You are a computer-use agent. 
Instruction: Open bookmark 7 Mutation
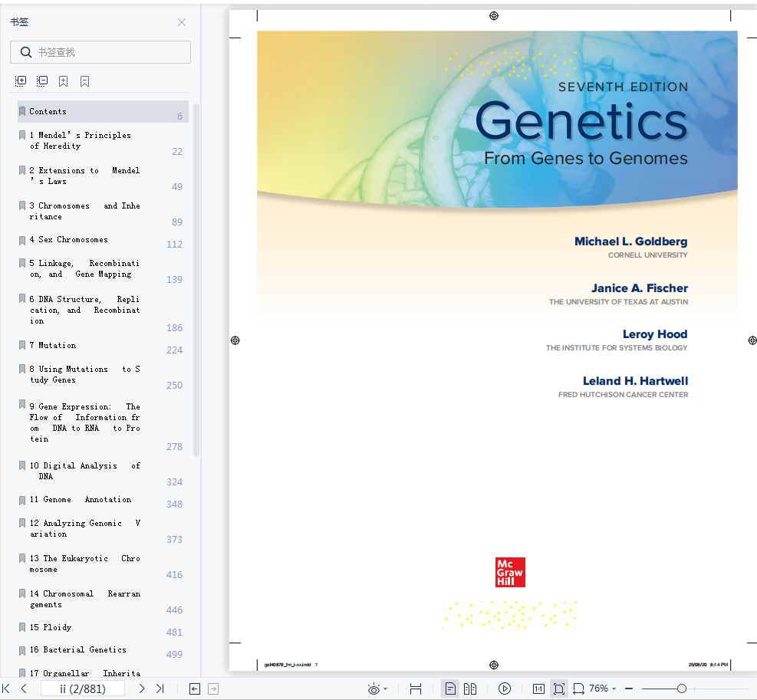coord(103,345)
